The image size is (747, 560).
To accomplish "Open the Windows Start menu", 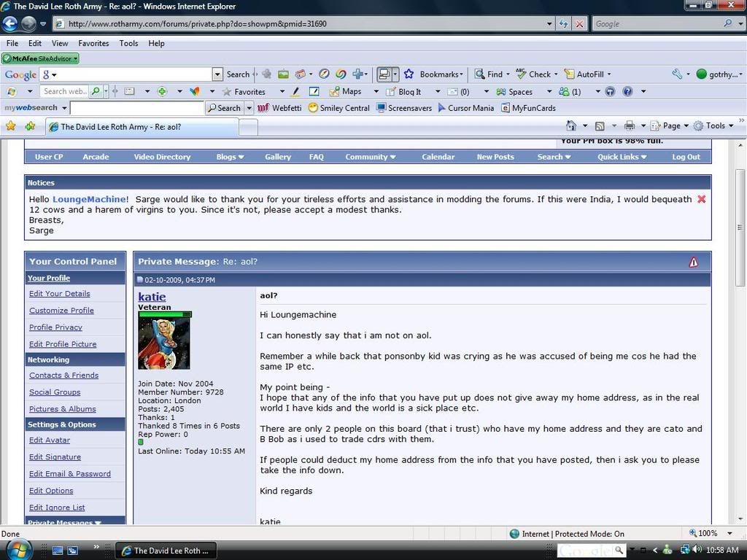I will click(18, 549).
